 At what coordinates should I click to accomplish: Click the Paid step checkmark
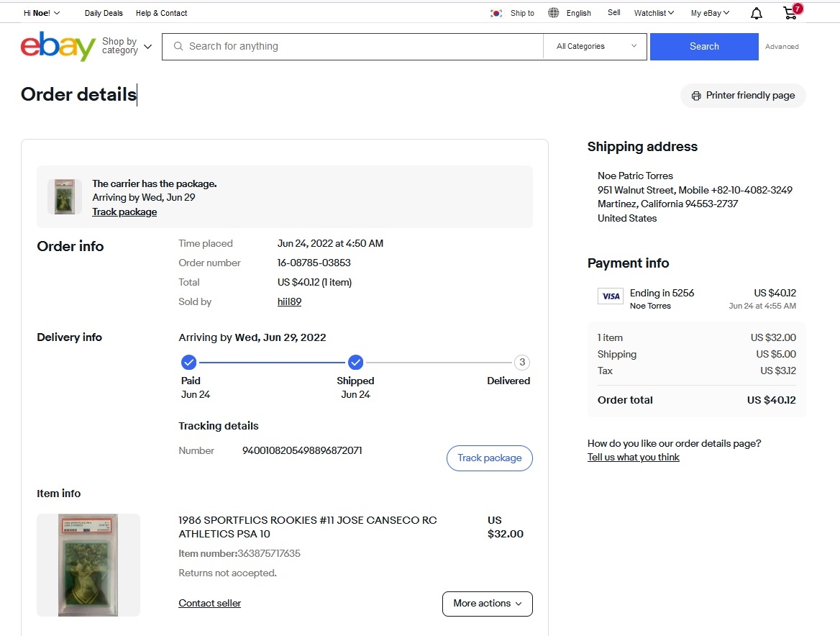(188, 363)
